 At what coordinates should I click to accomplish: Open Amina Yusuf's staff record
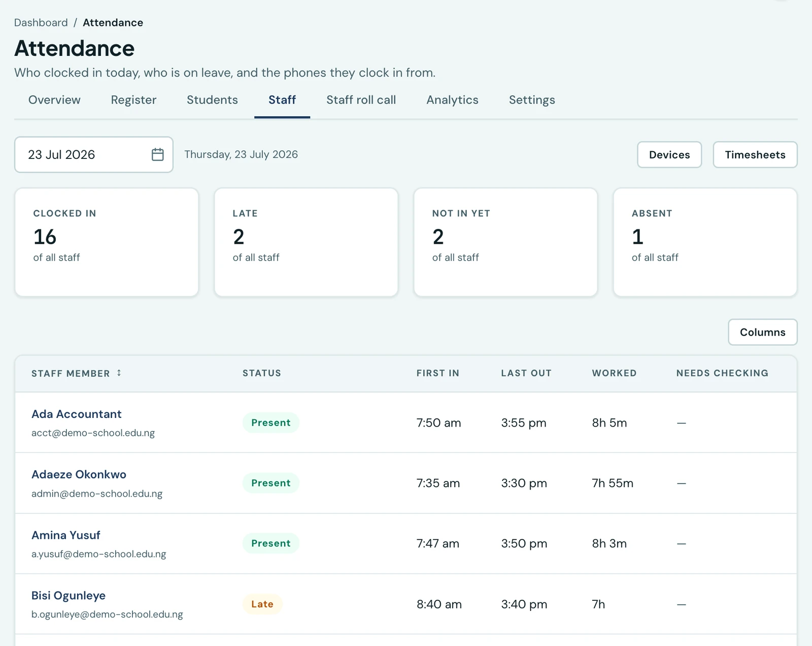[x=66, y=535]
